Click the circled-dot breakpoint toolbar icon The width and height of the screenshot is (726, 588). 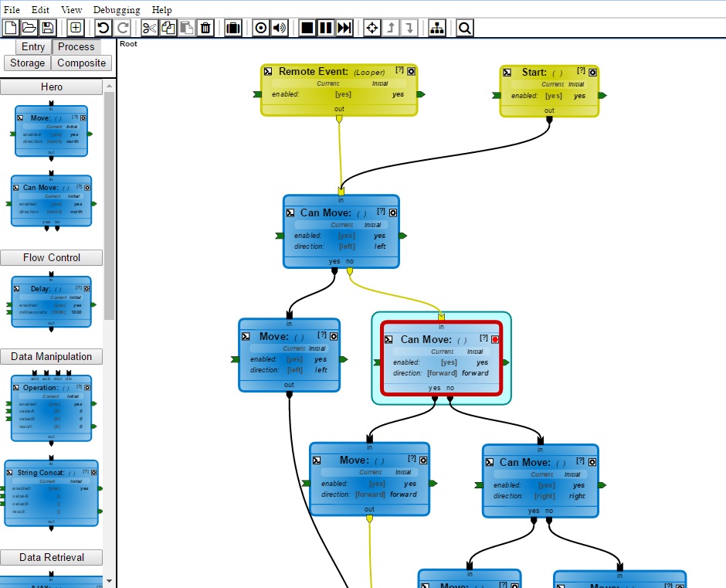[261, 28]
